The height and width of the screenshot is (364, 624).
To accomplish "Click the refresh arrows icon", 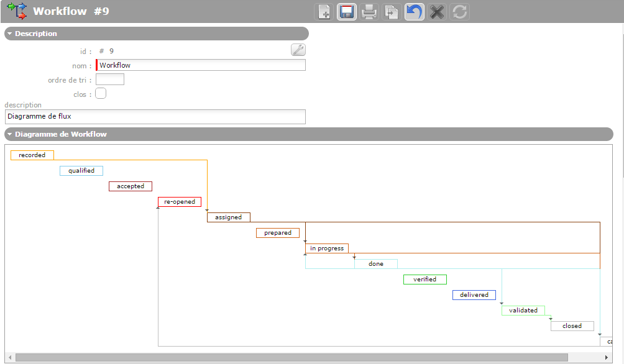I will (459, 12).
